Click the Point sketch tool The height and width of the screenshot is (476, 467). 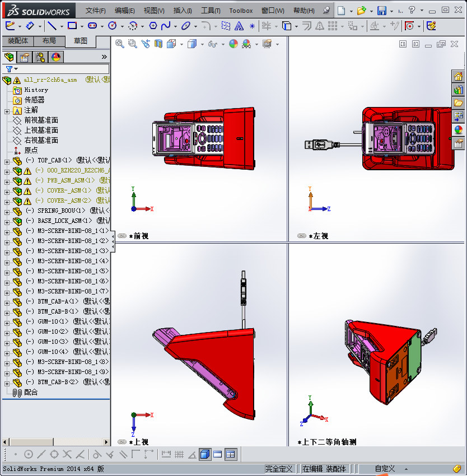[x=252, y=26]
